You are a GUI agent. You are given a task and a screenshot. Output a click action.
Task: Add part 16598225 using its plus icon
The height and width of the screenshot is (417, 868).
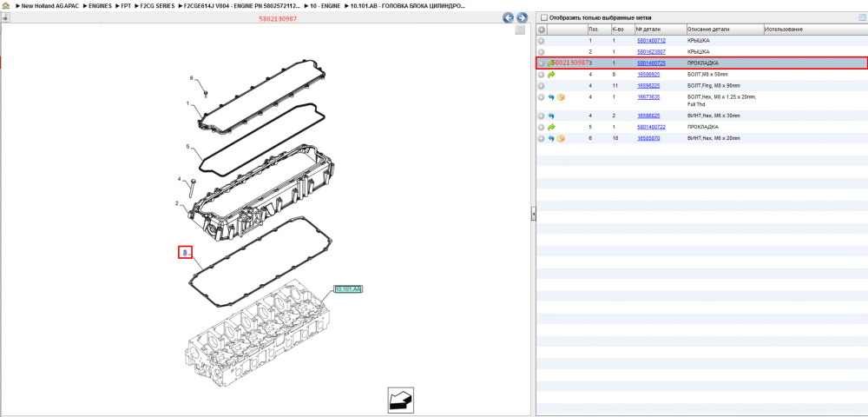click(542, 86)
